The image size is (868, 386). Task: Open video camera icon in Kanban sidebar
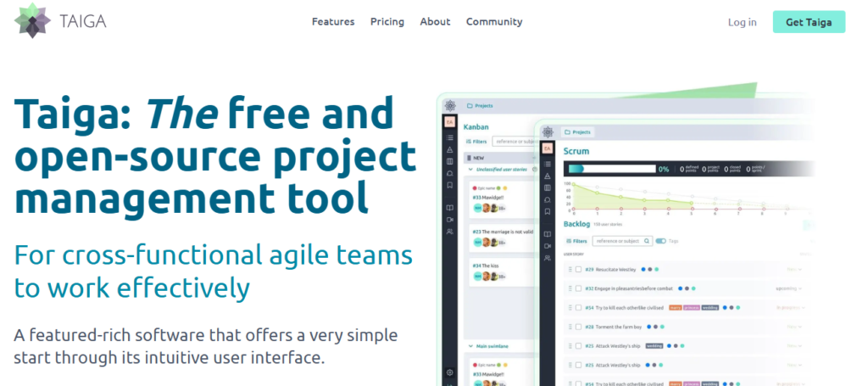450,220
